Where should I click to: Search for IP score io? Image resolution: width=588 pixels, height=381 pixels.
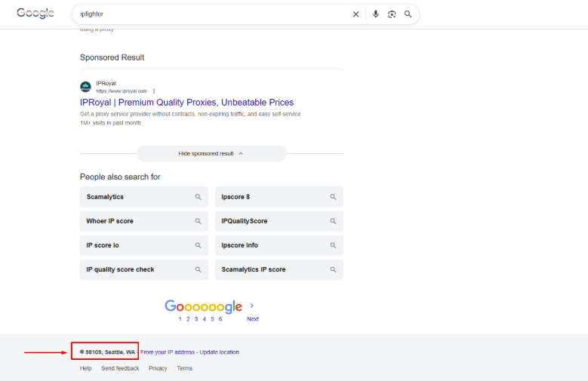[144, 245]
